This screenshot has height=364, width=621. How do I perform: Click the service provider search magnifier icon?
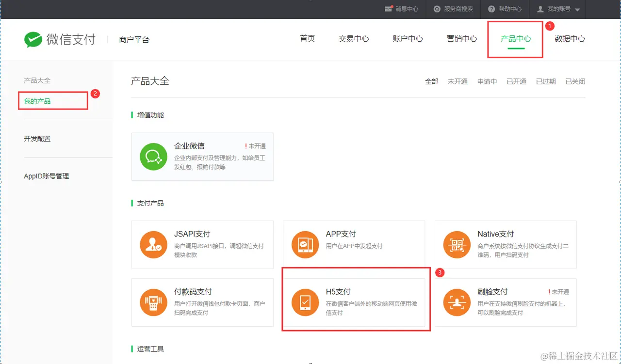437,9
